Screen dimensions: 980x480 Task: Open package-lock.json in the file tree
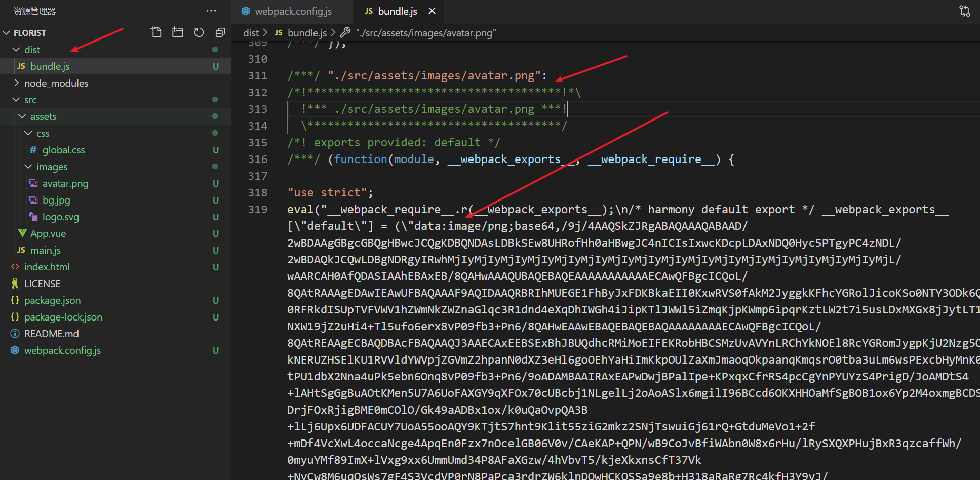pyautogui.click(x=115, y=317)
